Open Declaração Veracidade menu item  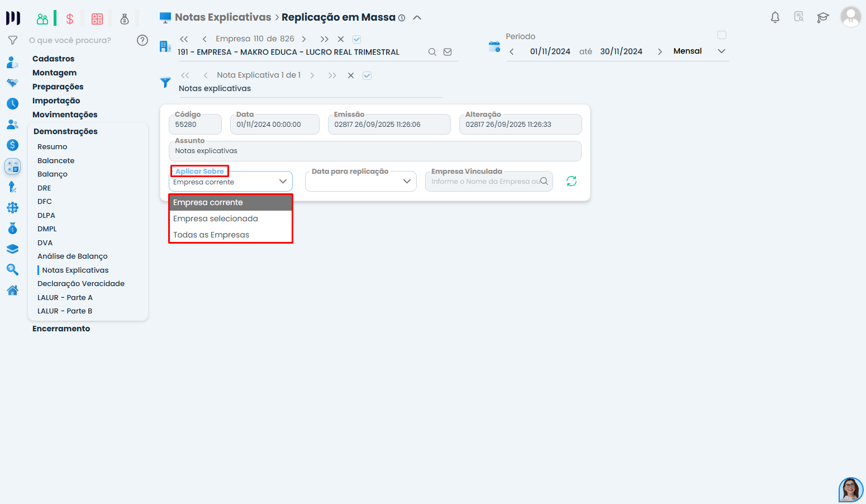tap(81, 283)
